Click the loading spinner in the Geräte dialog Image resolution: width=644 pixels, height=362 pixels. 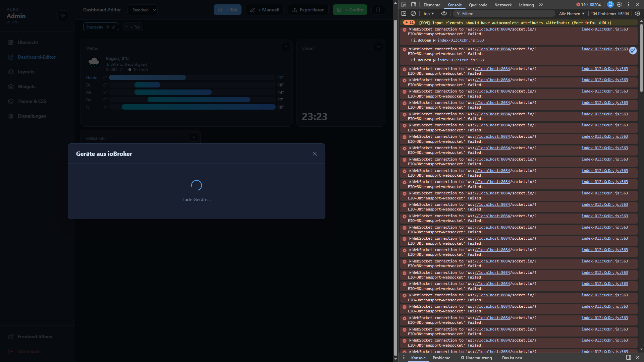(x=196, y=185)
